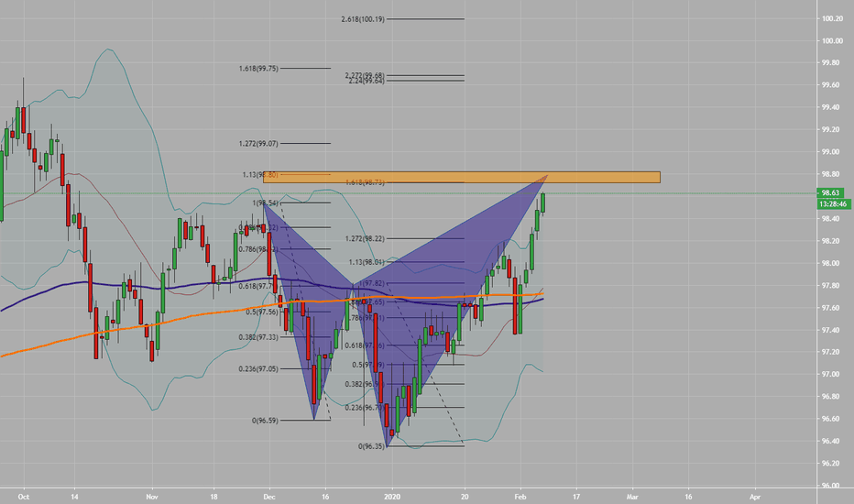Click the 100.00 price axis label
Image resolution: width=854 pixels, height=504 pixels.
(832, 41)
